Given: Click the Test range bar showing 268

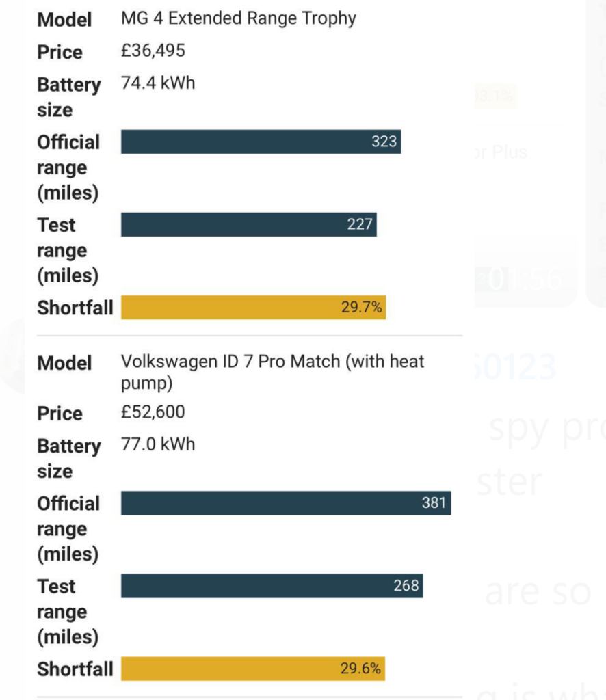Looking at the screenshot, I should click(272, 586).
